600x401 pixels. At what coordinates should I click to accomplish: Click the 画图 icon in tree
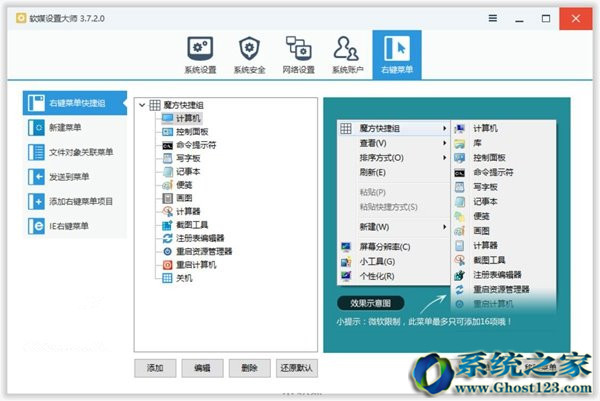click(x=167, y=198)
